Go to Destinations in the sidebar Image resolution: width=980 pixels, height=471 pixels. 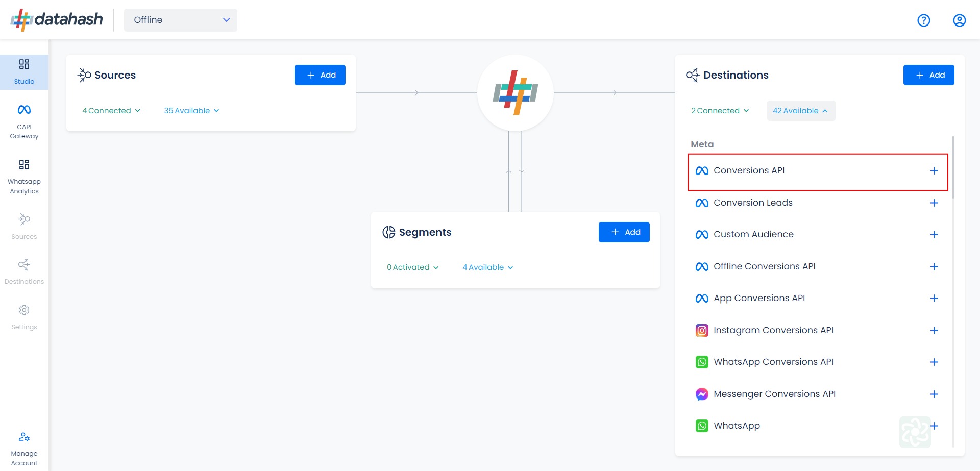(x=24, y=271)
